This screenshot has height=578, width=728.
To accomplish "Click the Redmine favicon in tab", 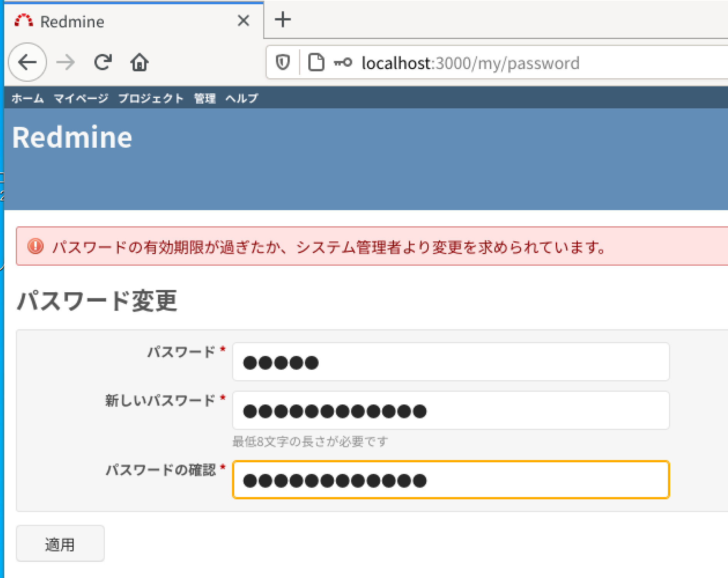I will coord(24,20).
